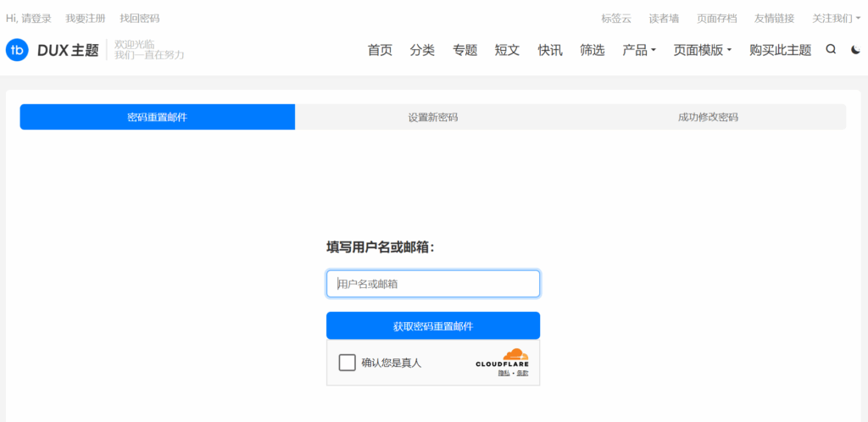The height and width of the screenshot is (422, 868).
Task: Open the 请登录 link
Action: (36, 18)
